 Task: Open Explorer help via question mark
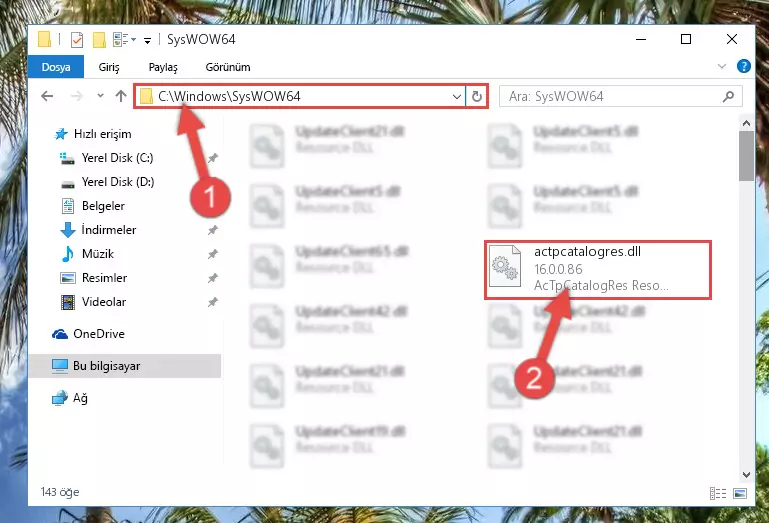click(x=743, y=66)
